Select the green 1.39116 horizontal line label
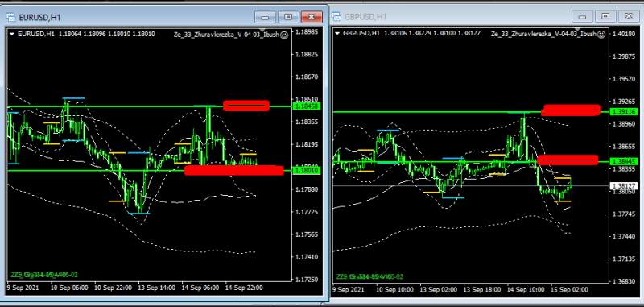This screenshot has height=307, width=644. pyautogui.click(x=623, y=112)
